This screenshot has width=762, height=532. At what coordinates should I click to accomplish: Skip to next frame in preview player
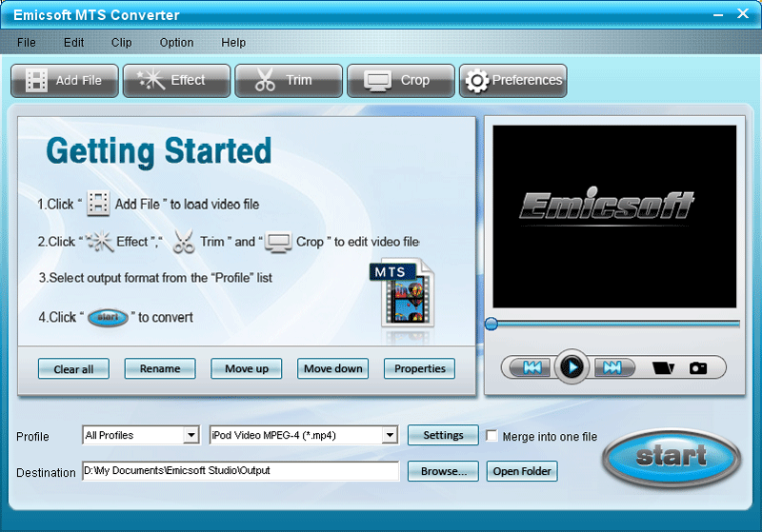613,367
